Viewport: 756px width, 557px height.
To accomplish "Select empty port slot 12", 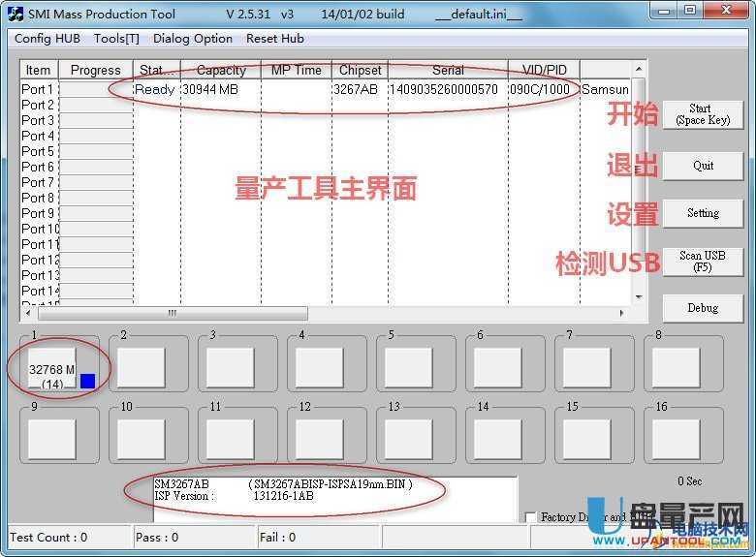I will click(319, 438).
